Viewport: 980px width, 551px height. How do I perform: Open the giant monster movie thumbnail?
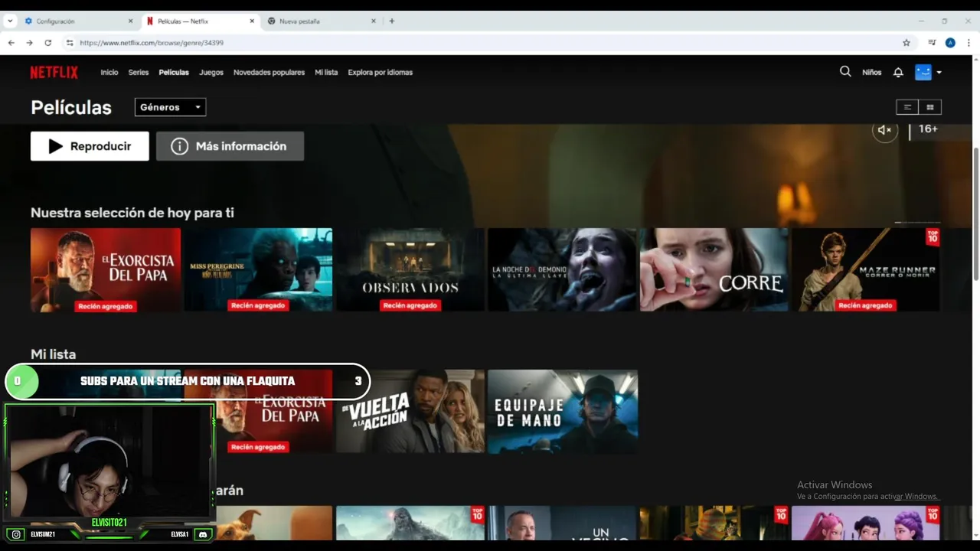pyautogui.click(x=410, y=523)
